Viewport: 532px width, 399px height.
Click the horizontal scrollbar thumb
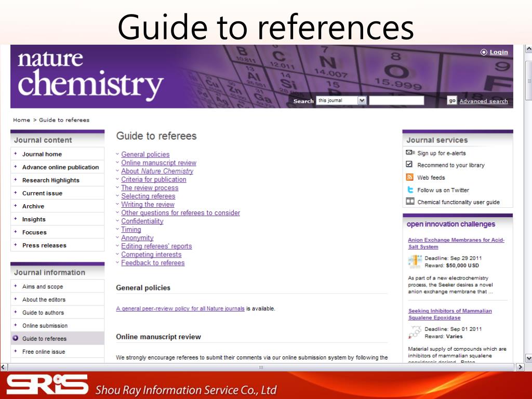tap(261, 367)
